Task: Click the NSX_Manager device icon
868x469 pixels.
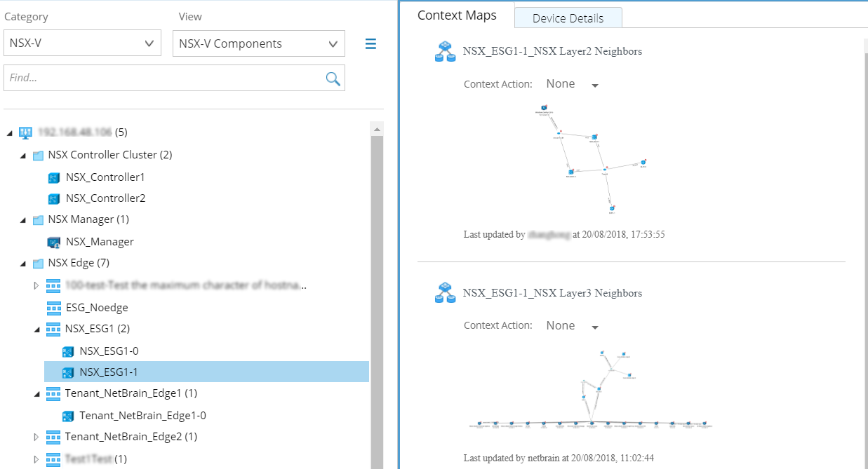Action: (55, 242)
